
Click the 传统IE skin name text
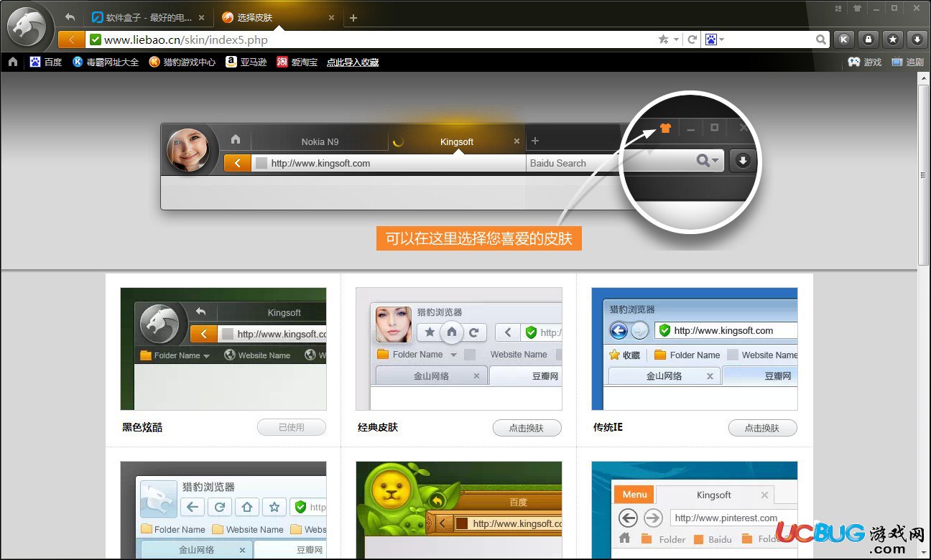pos(608,427)
